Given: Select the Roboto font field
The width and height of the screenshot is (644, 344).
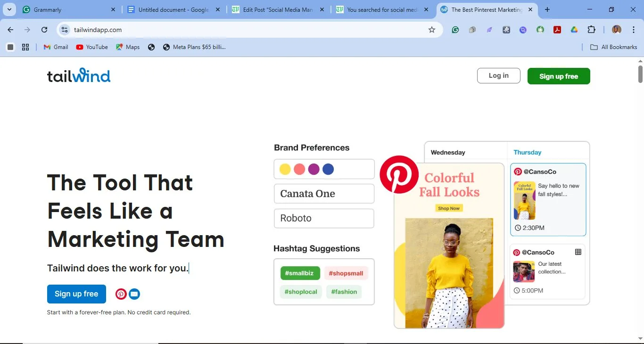Looking at the screenshot, I should click(x=324, y=219).
